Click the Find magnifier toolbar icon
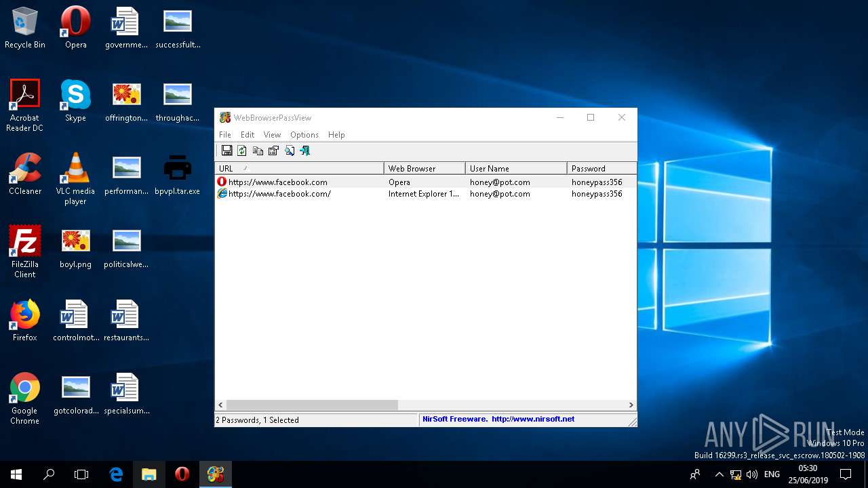 pos(290,150)
